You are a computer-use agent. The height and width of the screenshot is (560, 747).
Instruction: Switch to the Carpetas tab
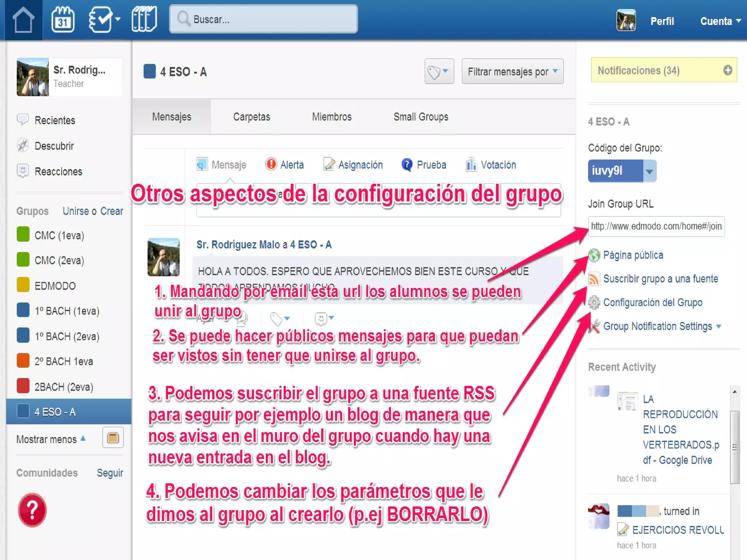[x=251, y=117]
